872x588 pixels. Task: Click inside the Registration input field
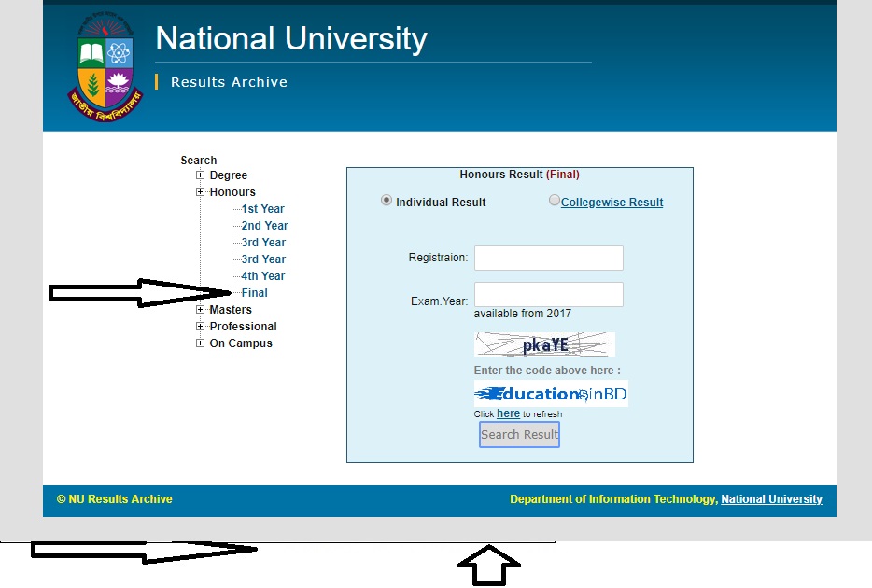(548, 258)
